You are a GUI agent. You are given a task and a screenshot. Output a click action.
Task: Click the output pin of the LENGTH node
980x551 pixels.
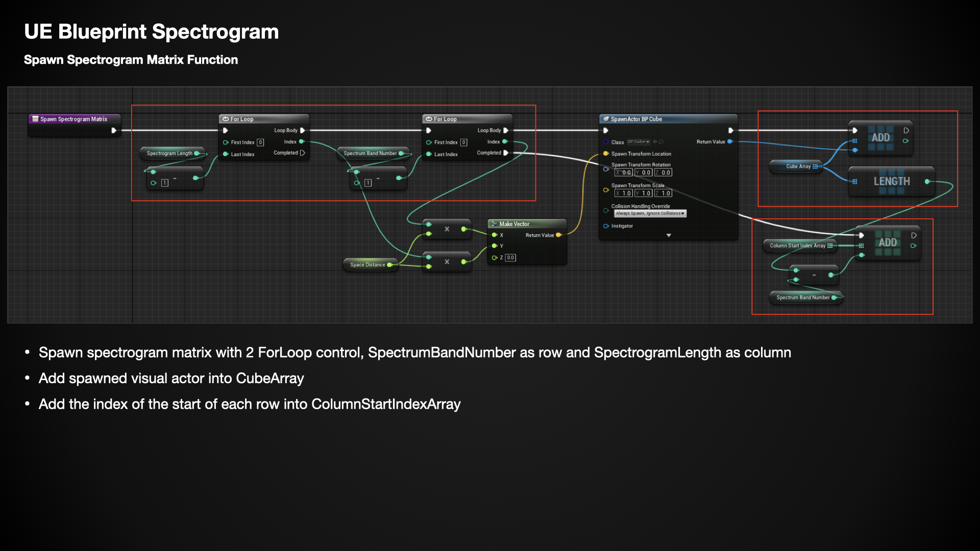pos(927,182)
